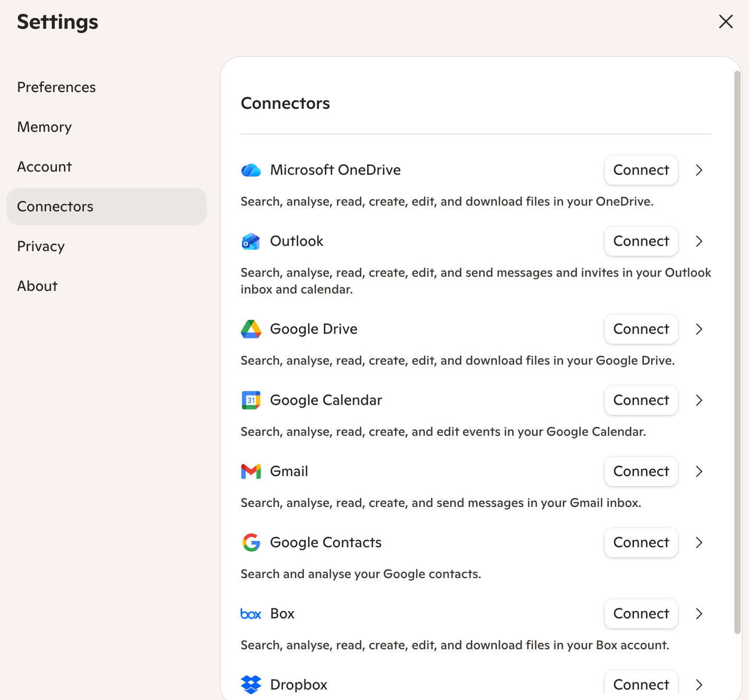
Task: Click the Google Calendar icon
Action: (x=251, y=400)
